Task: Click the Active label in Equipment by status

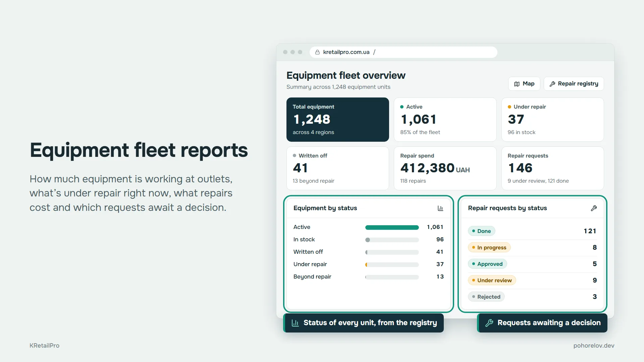Action: click(302, 227)
